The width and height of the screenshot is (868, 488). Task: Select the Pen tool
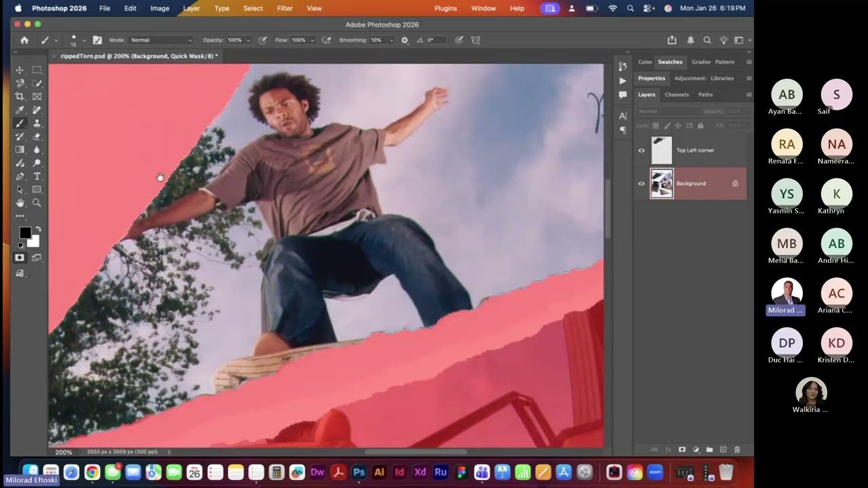(x=20, y=176)
